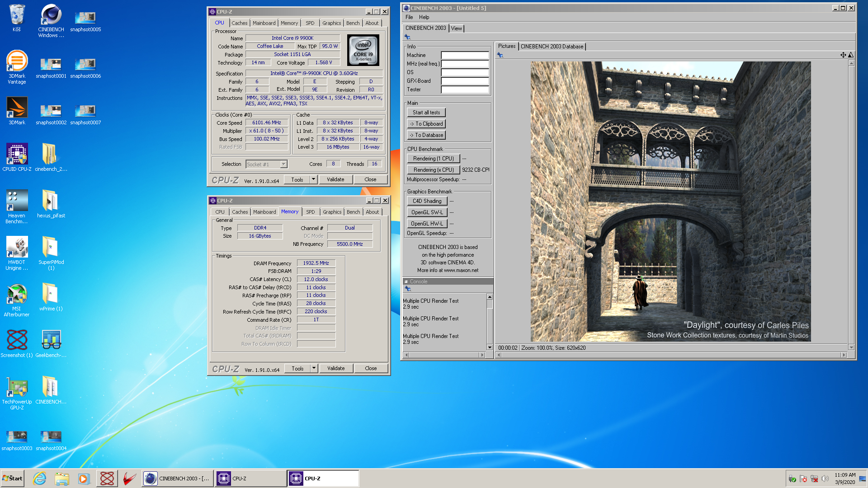Click the speaker volume tray icon
868x488 pixels.
pyautogui.click(x=825, y=479)
